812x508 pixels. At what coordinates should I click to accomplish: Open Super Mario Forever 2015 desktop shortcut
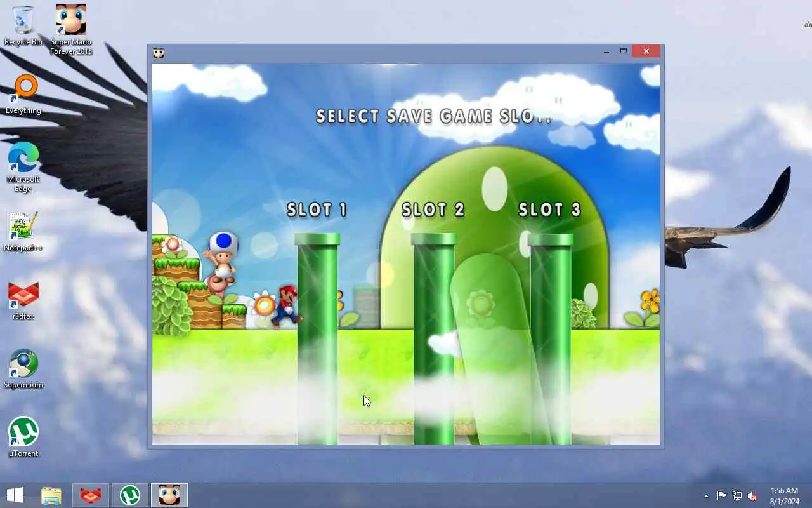[x=71, y=30]
